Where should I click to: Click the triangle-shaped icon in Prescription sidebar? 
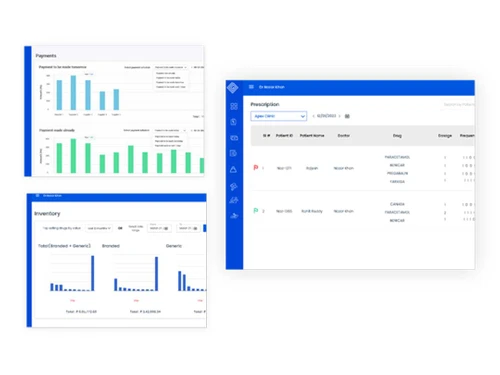(x=233, y=170)
